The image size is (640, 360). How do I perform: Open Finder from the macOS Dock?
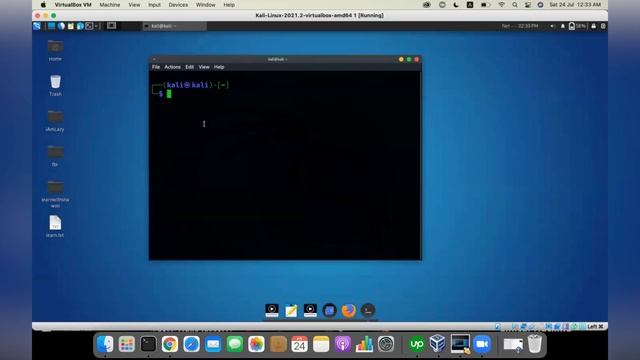(x=105, y=344)
